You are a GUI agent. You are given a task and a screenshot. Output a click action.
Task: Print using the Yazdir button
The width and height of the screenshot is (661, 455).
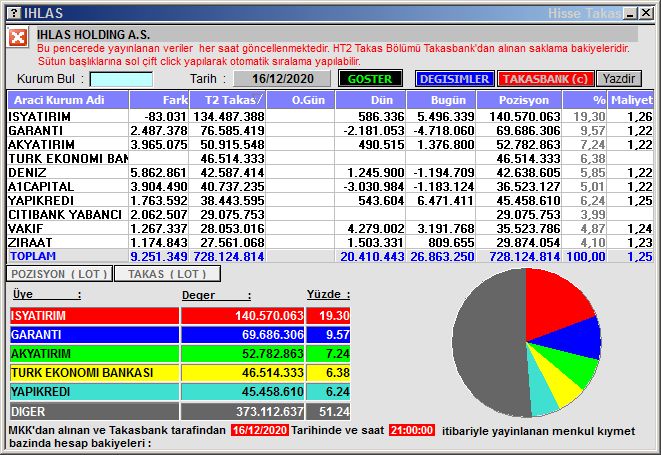pyautogui.click(x=619, y=79)
